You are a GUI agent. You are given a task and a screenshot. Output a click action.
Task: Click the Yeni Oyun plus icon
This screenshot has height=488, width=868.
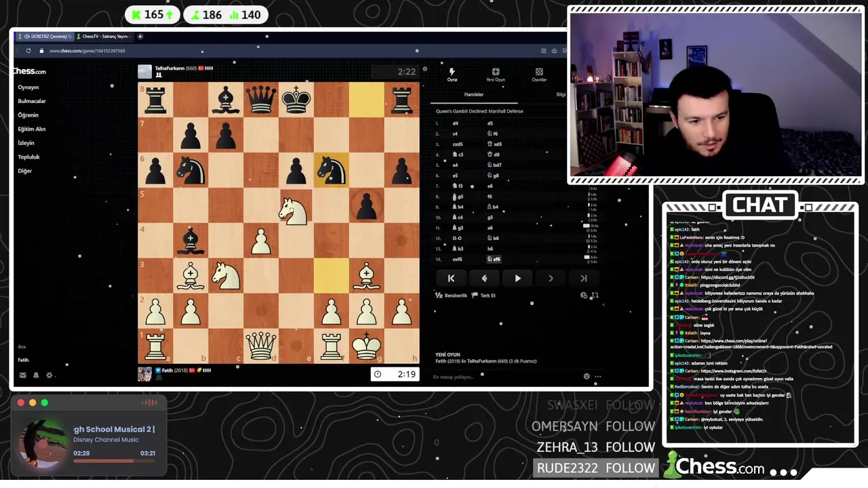pyautogui.click(x=496, y=75)
